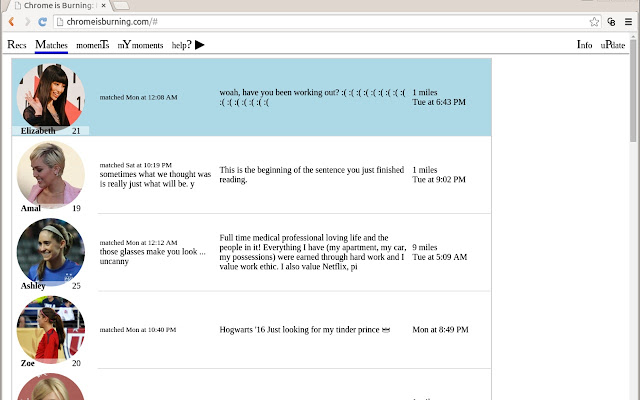Viewport: 640px width, 400px height.
Task: Click bio 'This is the beginning of the sentence'
Action: (x=312, y=175)
